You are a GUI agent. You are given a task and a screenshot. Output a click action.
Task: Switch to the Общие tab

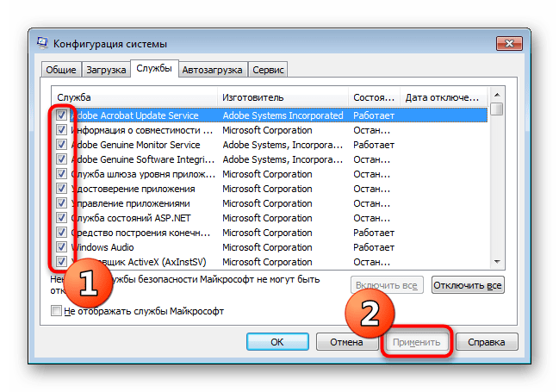coord(61,70)
